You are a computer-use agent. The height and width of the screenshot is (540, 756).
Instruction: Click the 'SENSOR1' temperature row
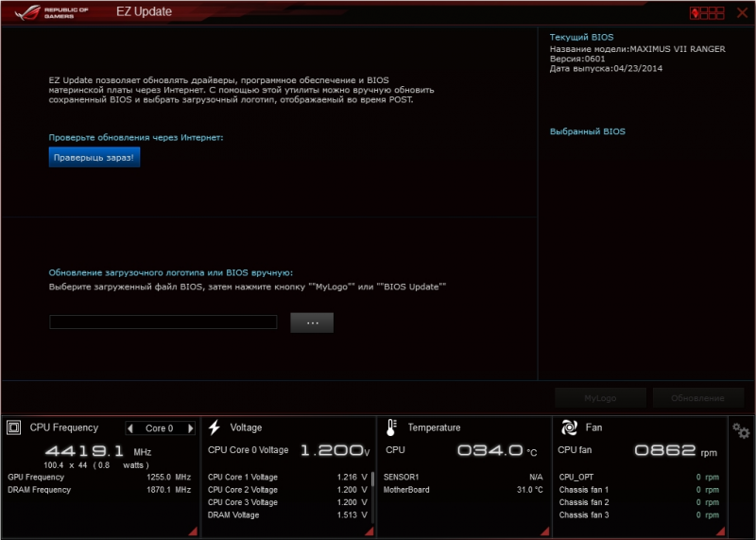coord(463,477)
